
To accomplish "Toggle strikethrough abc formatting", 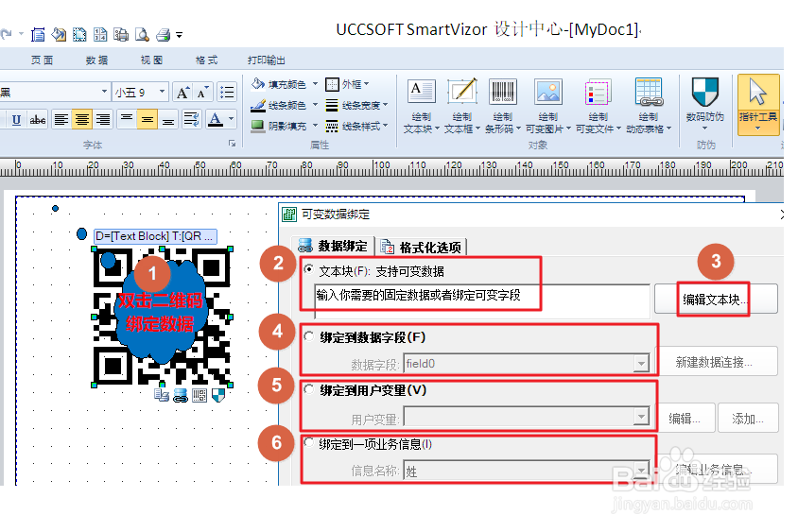I will (38, 119).
